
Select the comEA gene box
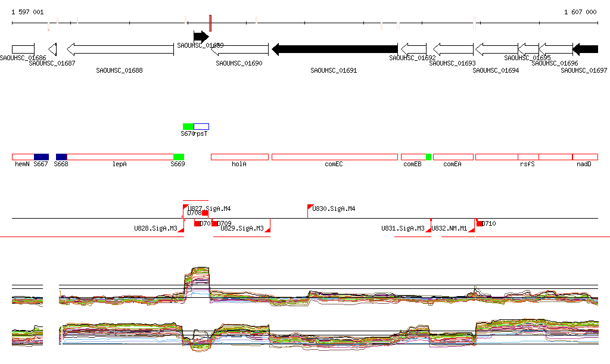coord(453,157)
